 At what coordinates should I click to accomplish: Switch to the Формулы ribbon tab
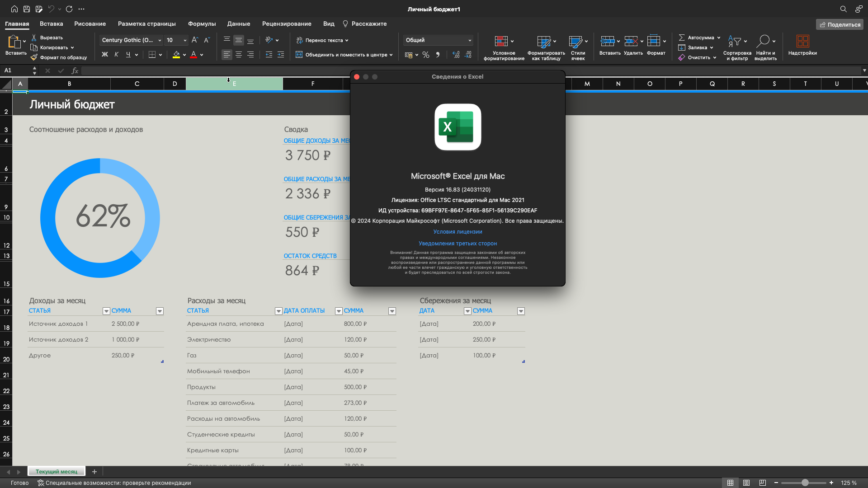point(202,23)
